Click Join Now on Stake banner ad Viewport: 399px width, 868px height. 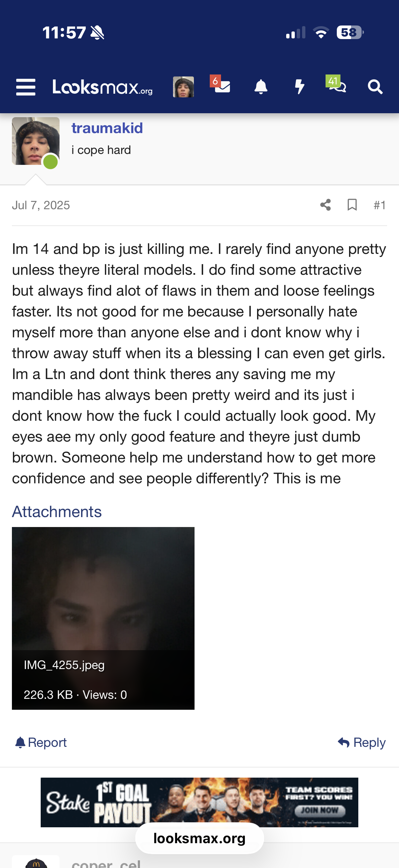(319, 810)
